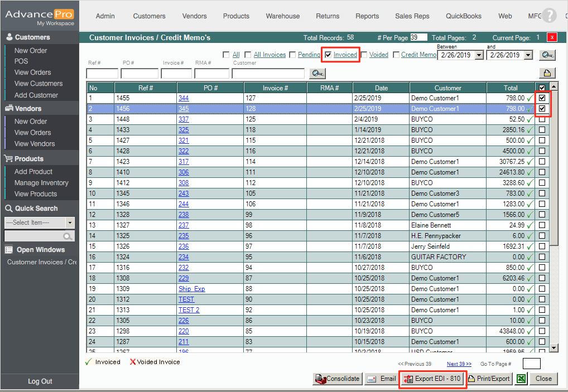Expand the Select Item dropdown
568x392 pixels.
[x=70, y=222]
